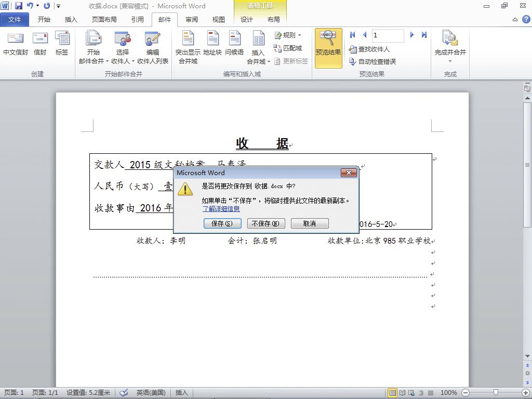Screen dimensions: 532x399
Task: Open Table Tools Design (设计) tab
Action: pos(247,20)
